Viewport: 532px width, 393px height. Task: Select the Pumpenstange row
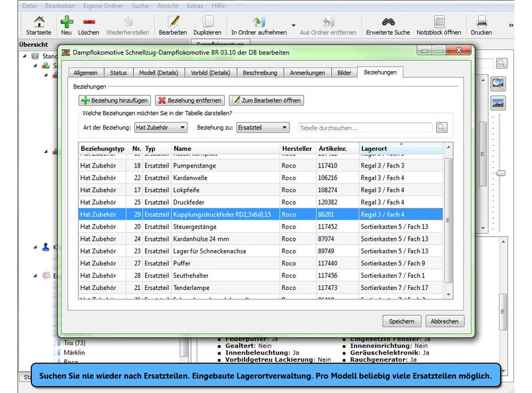click(x=261, y=166)
